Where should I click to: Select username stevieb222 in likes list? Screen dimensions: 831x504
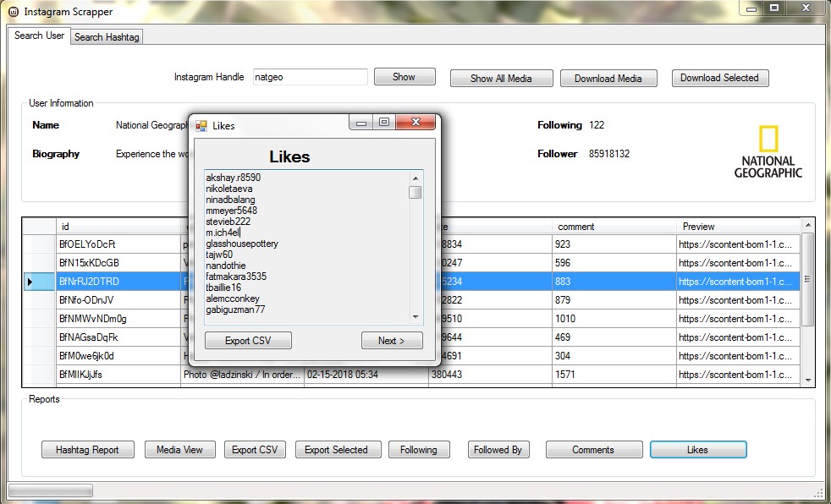pos(228,222)
